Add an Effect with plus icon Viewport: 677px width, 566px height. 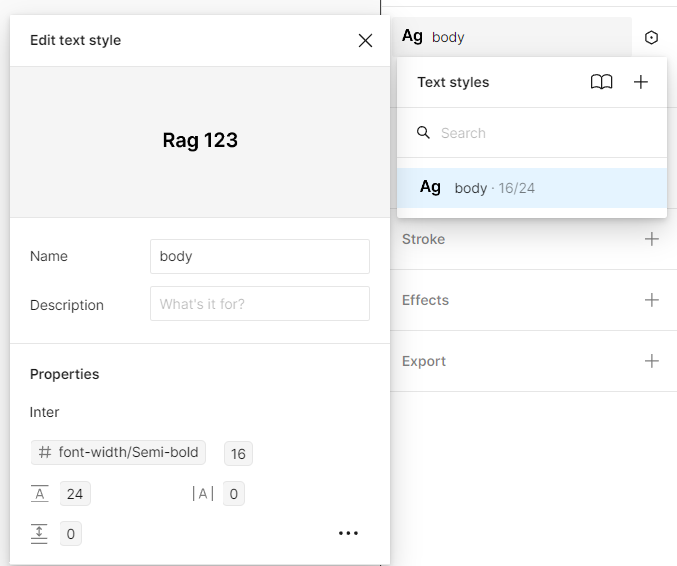point(652,300)
